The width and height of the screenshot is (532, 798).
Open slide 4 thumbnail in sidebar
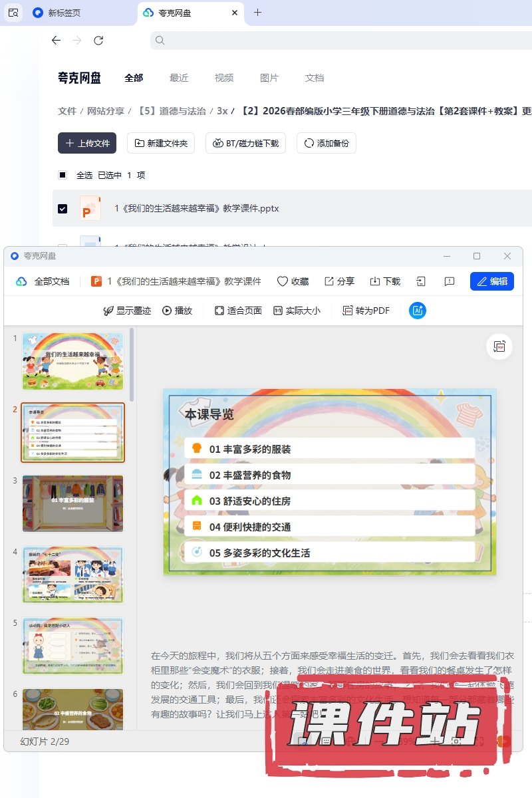pos(72,575)
